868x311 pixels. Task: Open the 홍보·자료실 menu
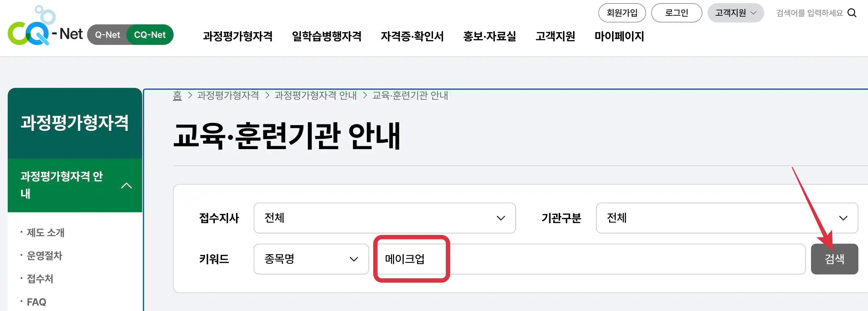(x=489, y=36)
